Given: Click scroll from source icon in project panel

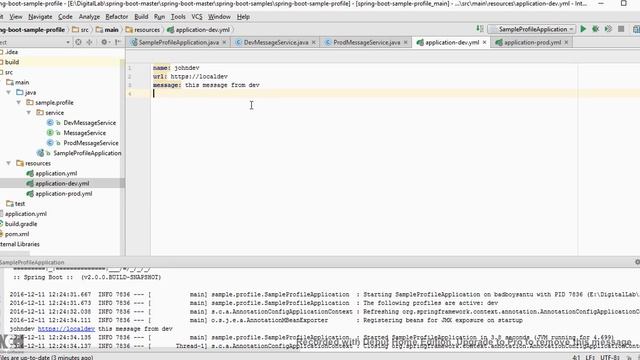Looking at the screenshot, I should [x=78, y=42].
